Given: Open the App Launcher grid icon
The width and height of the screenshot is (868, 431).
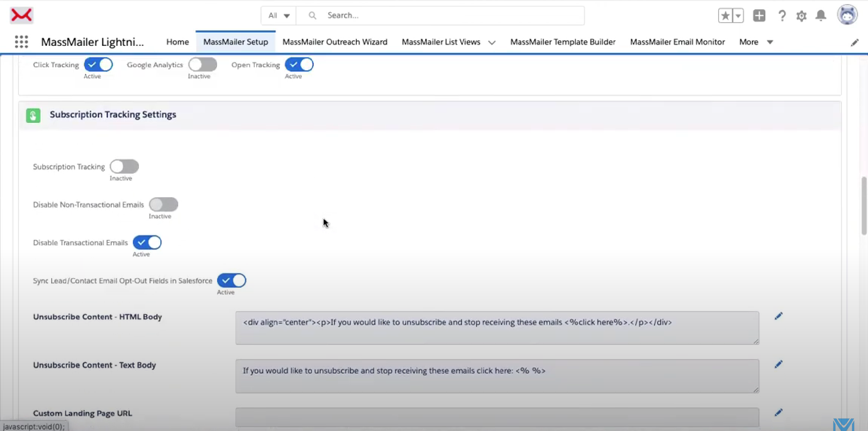Looking at the screenshot, I should pos(22,42).
